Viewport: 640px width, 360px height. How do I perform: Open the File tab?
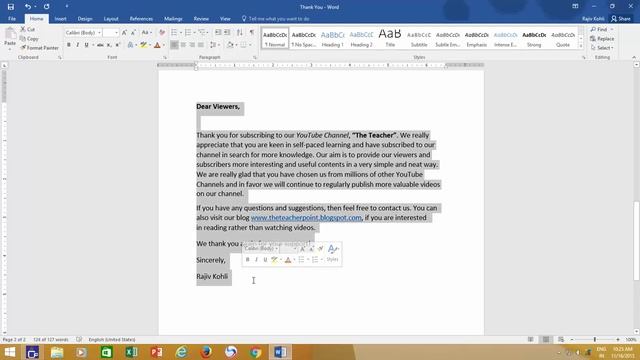(x=12, y=19)
